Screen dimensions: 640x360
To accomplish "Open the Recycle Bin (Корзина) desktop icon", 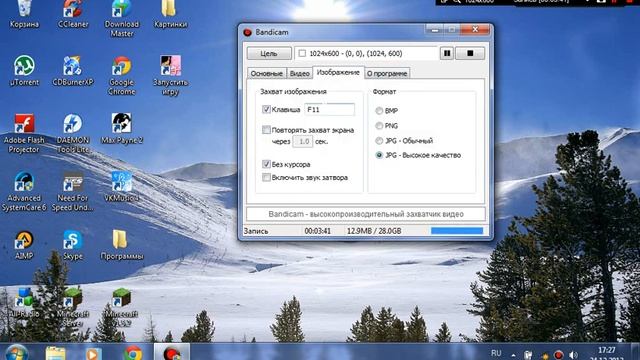I will (x=24, y=14).
